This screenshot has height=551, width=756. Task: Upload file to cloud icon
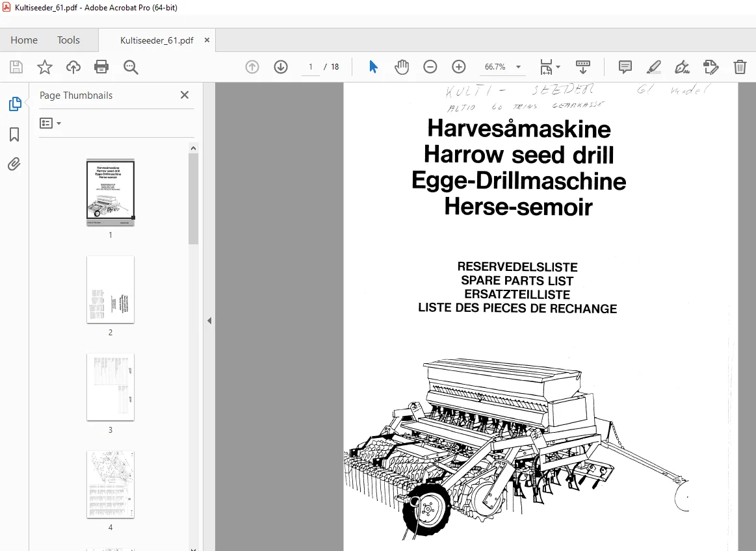click(73, 67)
